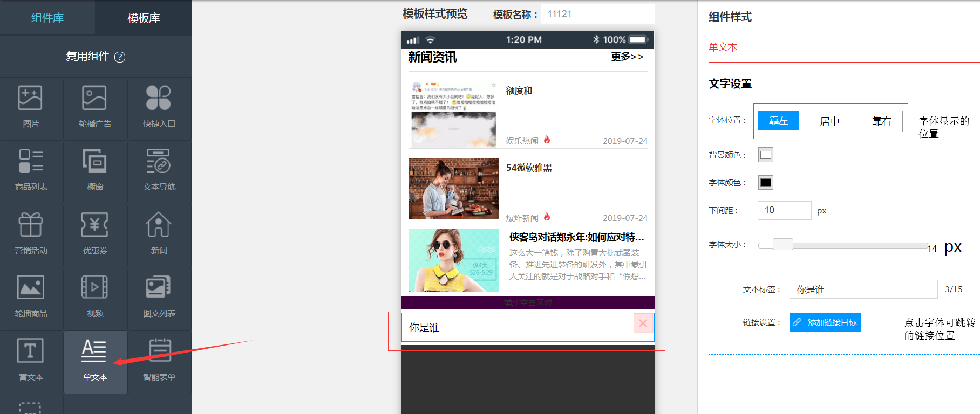Screen dimensions: 980x414
Task: Click the 更多>> link in news header
Action: (627, 57)
